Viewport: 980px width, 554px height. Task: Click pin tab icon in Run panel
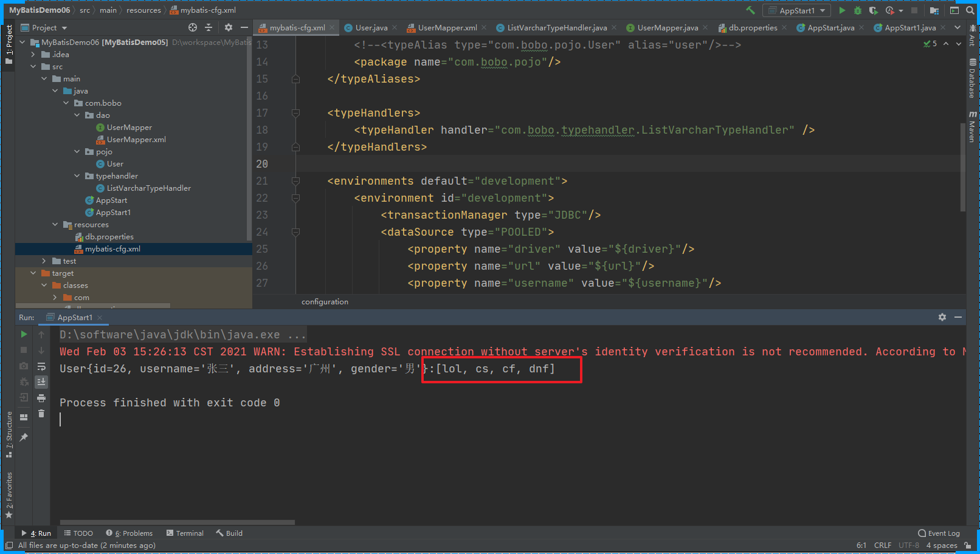coord(24,437)
